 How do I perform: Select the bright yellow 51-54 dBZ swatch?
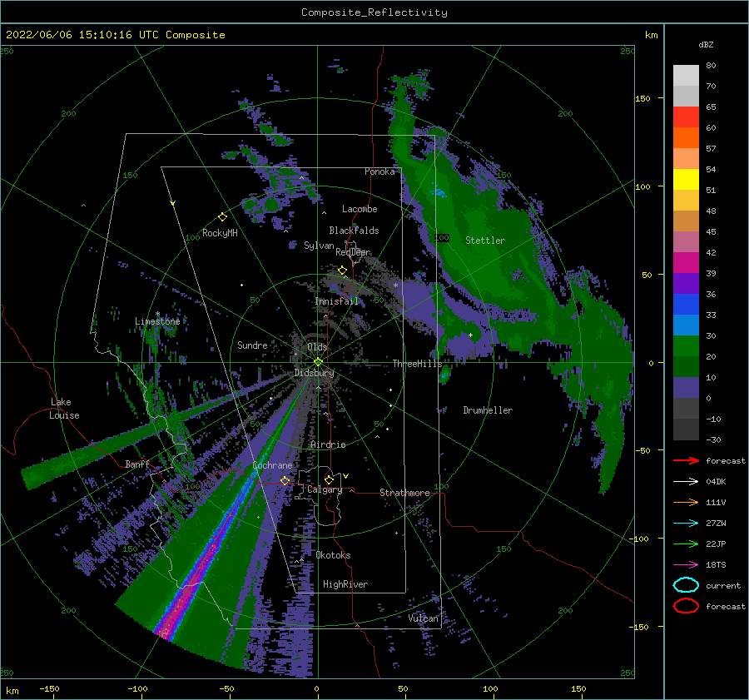point(686,180)
